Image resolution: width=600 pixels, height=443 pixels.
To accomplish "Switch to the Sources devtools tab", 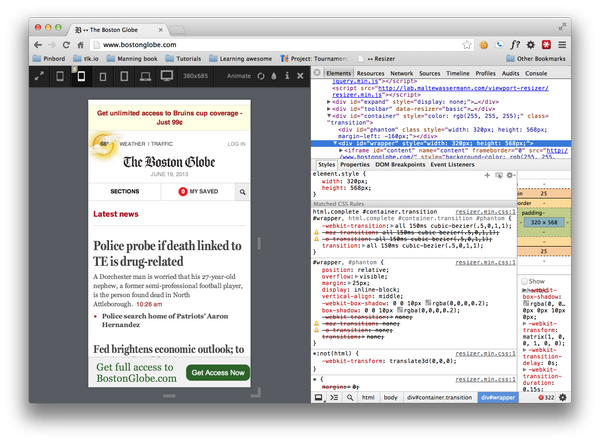I will point(429,73).
